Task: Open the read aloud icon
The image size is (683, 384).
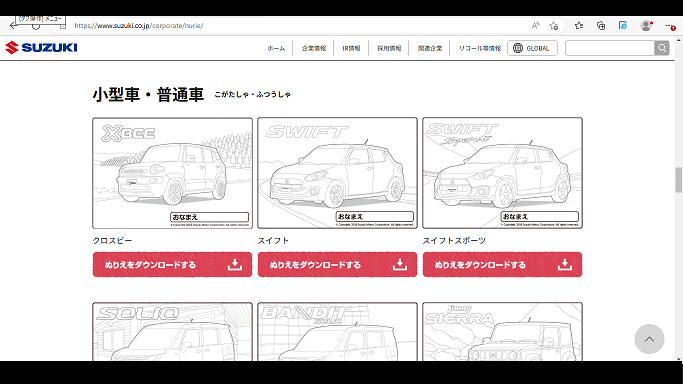Action: pos(535,26)
